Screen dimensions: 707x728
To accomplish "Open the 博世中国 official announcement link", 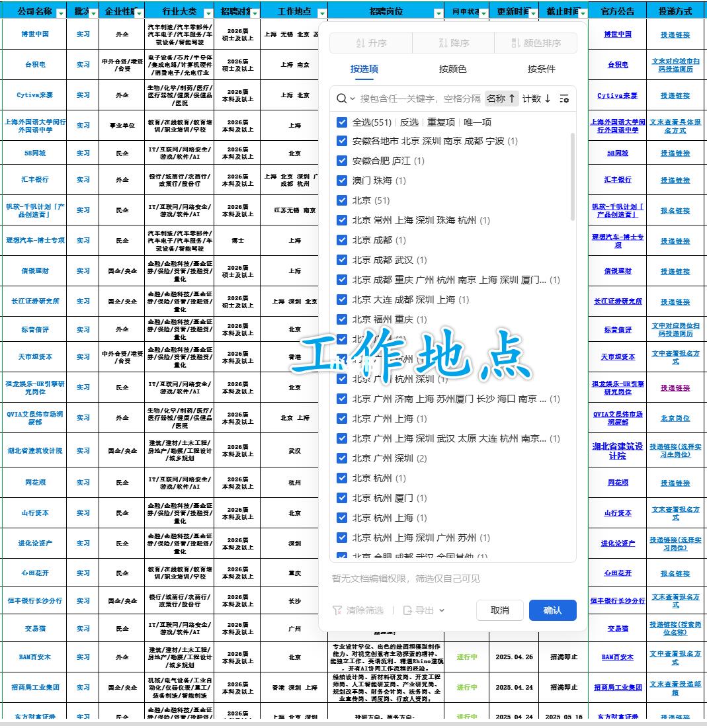I will [x=617, y=34].
